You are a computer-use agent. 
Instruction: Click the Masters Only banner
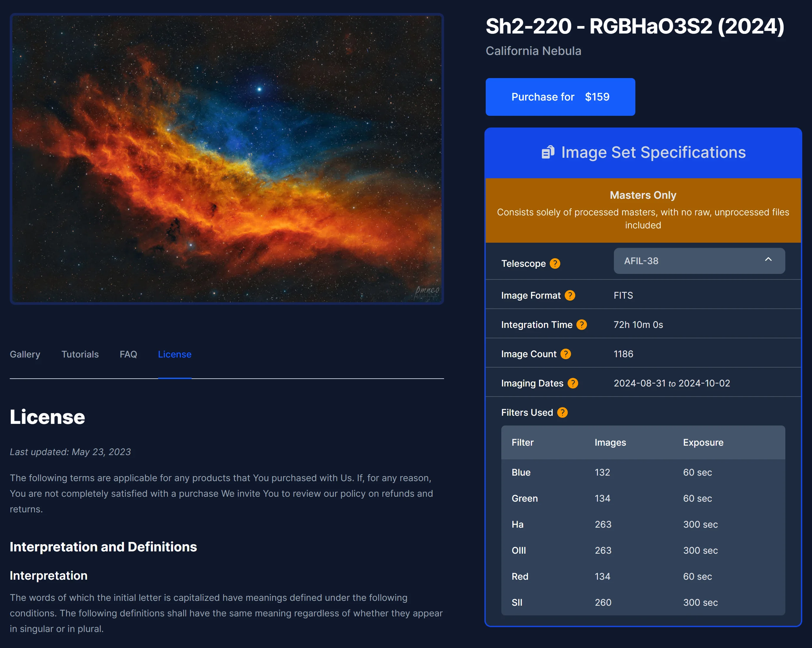coord(643,210)
